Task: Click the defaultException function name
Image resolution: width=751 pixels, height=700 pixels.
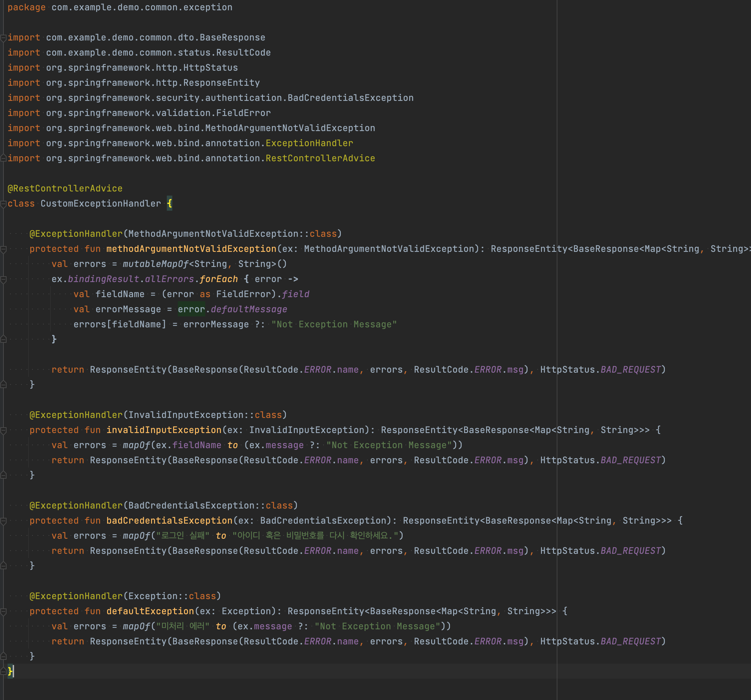Action: coord(150,611)
